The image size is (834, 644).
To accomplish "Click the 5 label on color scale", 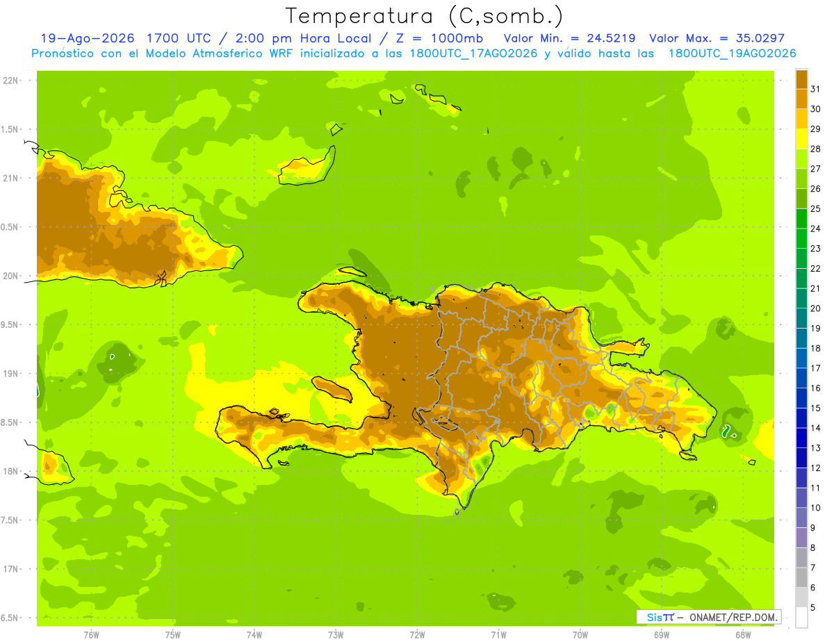I will (x=813, y=608).
